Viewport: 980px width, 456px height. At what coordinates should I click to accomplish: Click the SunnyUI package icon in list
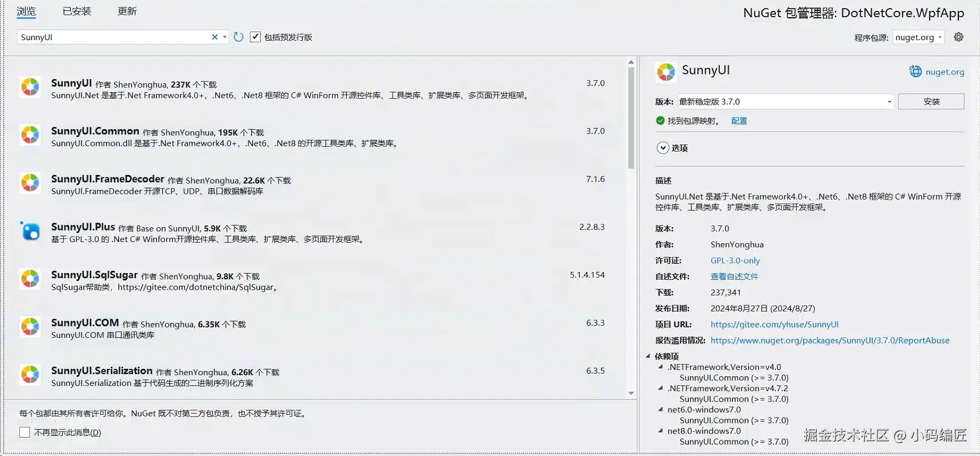[x=30, y=87]
